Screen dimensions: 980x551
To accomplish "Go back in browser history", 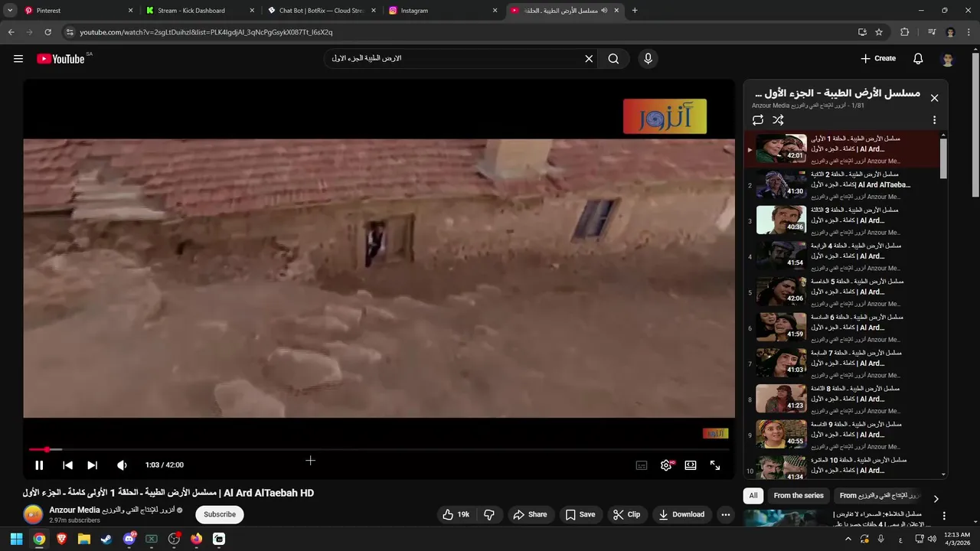I will (x=11, y=32).
